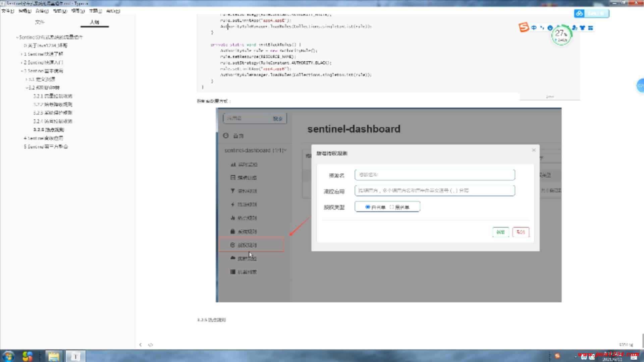
Task: Open the Sogou user account icon
Action: pos(575,28)
